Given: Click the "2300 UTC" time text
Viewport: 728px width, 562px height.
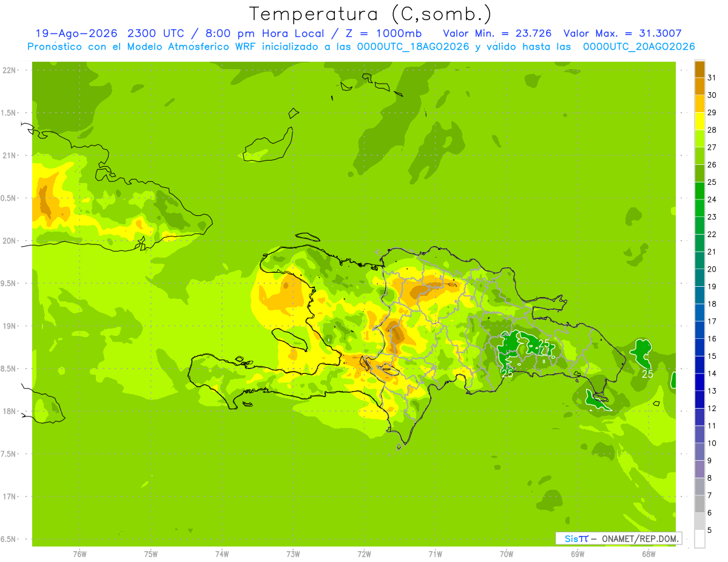Looking at the screenshot, I should pos(157,33).
